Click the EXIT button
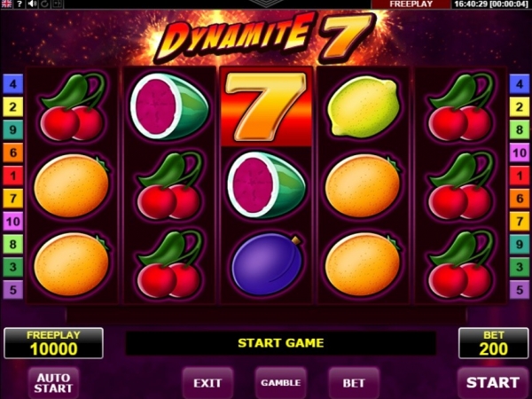 pyautogui.click(x=207, y=383)
